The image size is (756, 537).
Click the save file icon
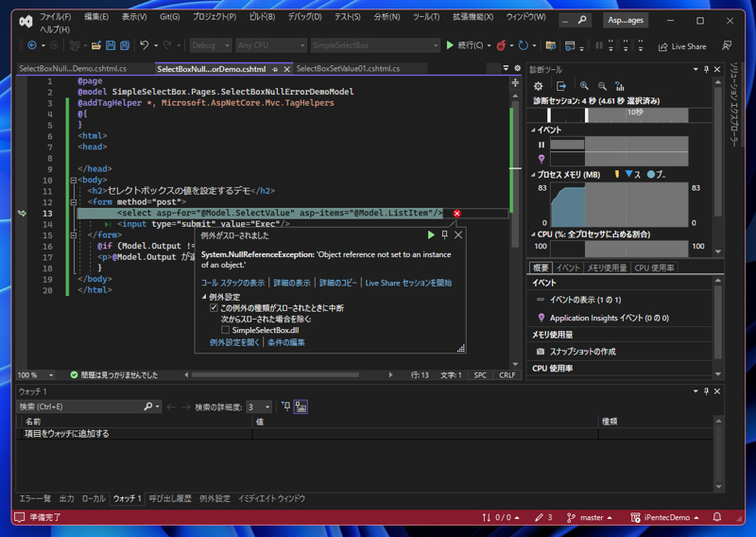111,45
